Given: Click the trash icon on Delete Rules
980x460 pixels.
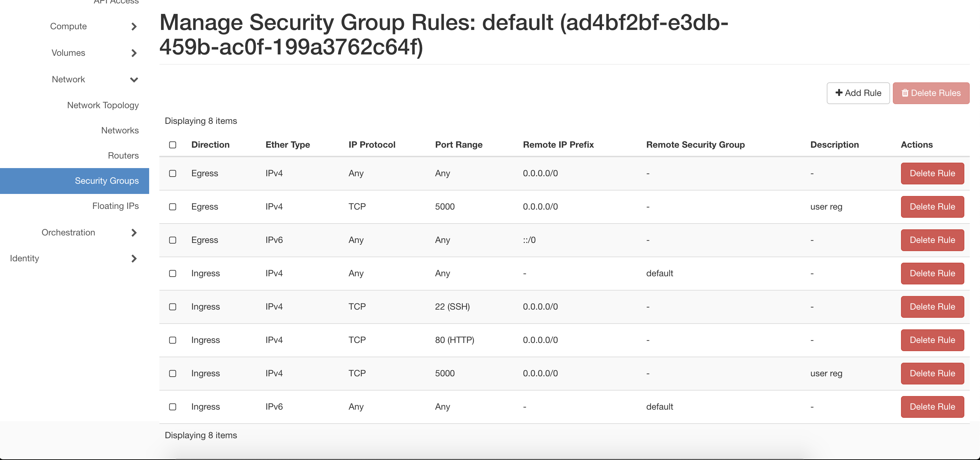Looking at the screenshot, I should click(905, 93).
